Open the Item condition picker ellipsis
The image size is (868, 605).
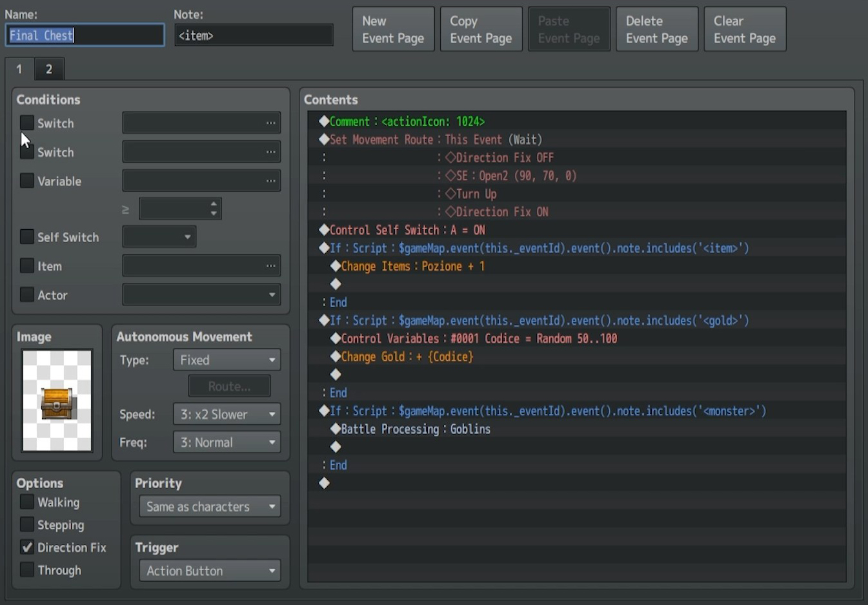click(x=272, y=265)
